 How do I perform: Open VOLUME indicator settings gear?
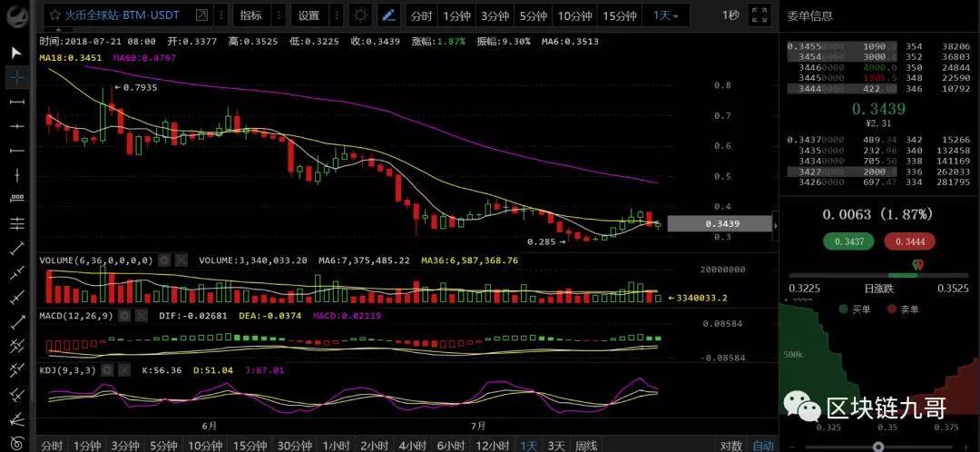(163, 260)
